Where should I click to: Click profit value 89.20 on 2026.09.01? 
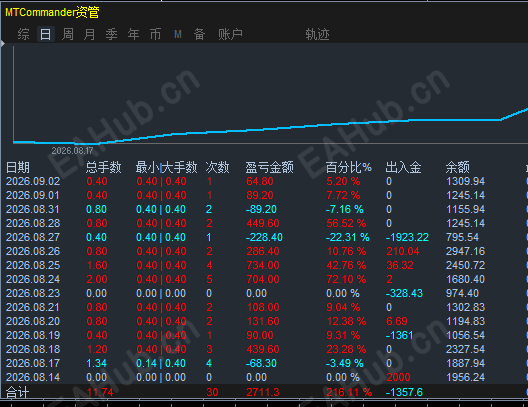(x=260, y=195)
